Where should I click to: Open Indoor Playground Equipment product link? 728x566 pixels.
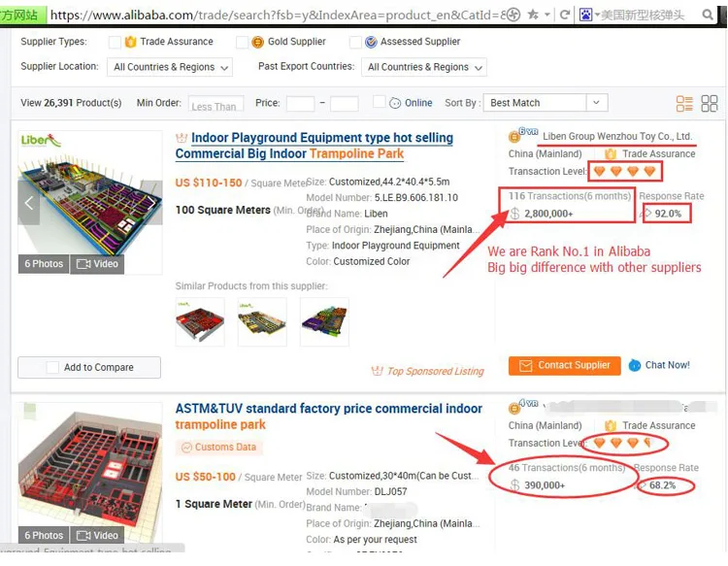click(314, 146)
